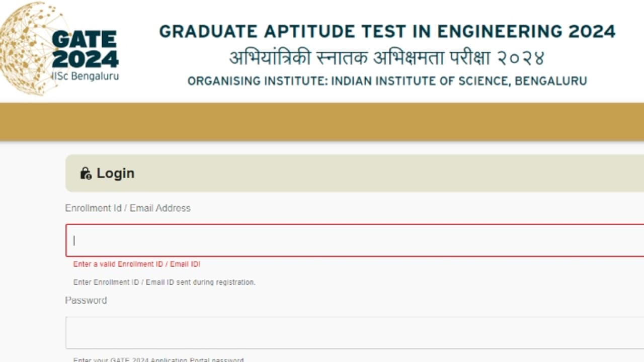Click the lock body in the Login header
Screen dimensions: 644x362
click(85, 175)
